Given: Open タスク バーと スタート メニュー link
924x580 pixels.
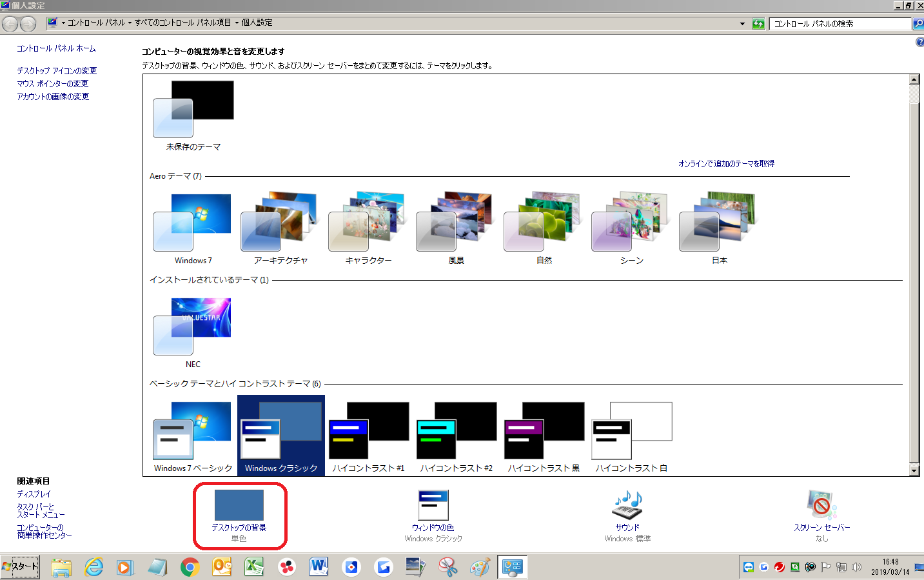Looking at the screenshot, I should click(x=41, y=511).
